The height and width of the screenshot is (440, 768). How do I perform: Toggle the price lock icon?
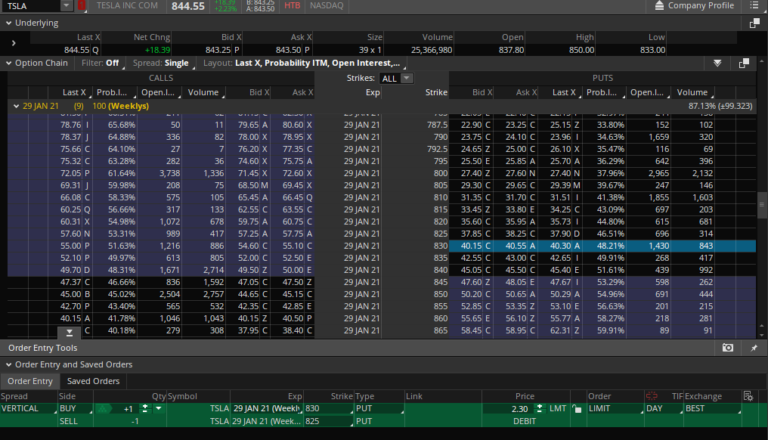[x=577, y=409]
